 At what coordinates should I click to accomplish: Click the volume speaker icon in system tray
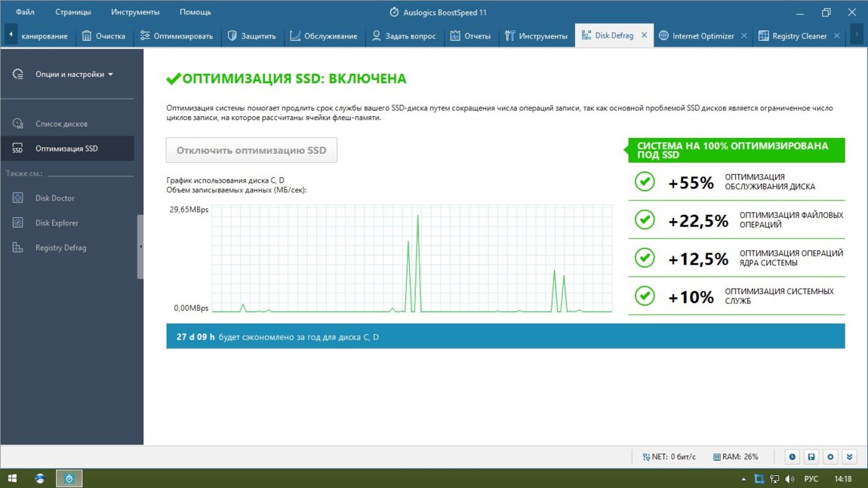[790, 479]
